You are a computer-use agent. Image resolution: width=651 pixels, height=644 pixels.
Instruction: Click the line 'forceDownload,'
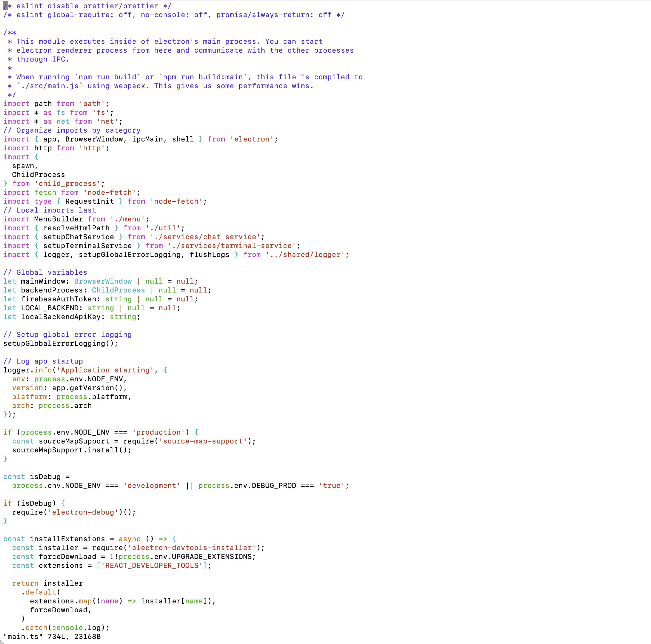pyautogui.click(x=61, y=610)
